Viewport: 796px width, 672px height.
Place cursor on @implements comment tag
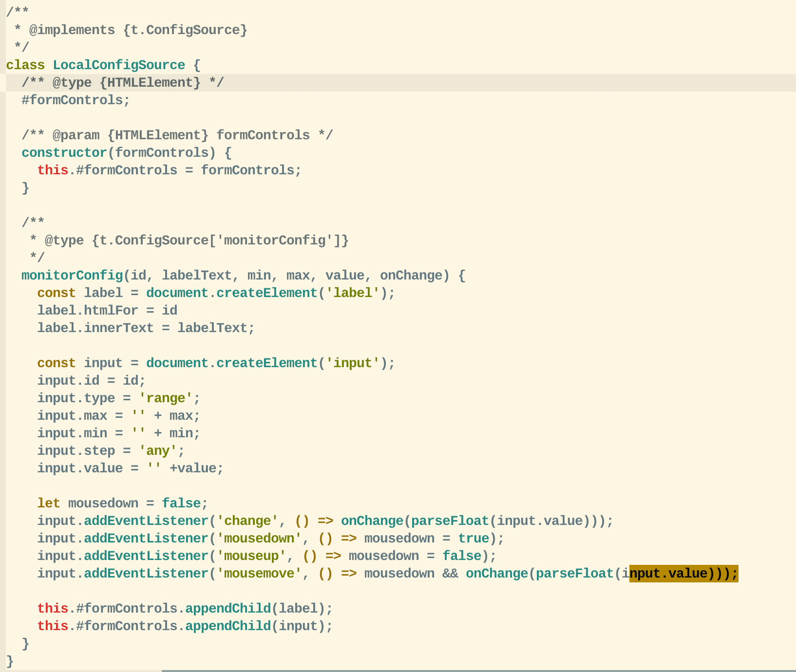[72, 30]
